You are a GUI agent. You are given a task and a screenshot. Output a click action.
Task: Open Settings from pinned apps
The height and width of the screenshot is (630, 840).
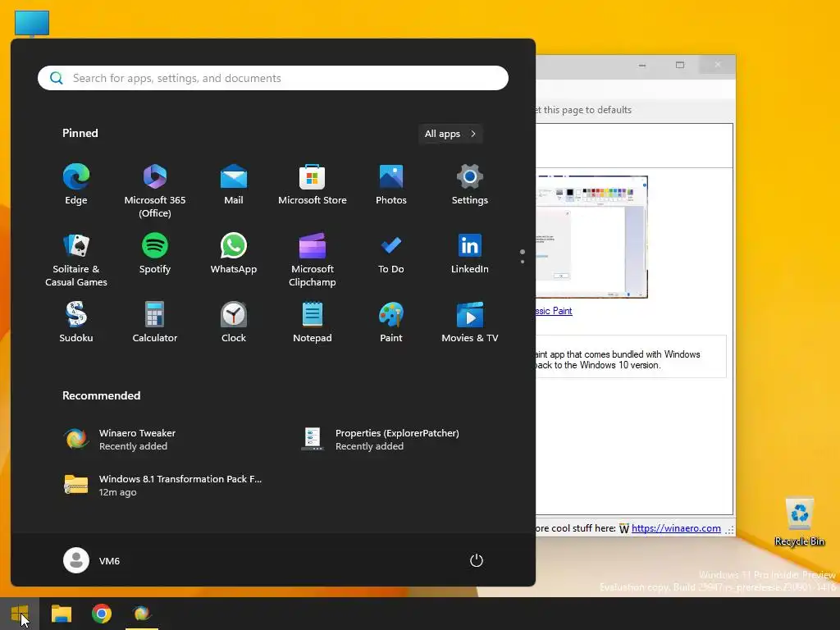[x=470, y=185]
